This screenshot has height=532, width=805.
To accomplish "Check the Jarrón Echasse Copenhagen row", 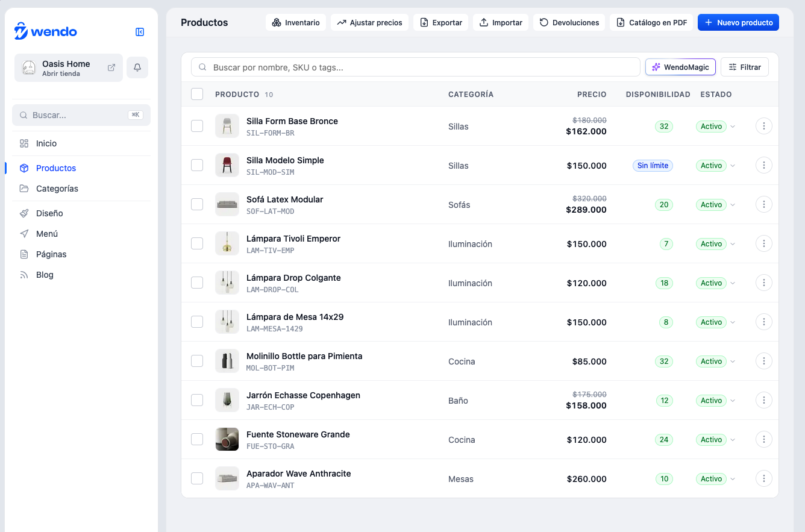I will [x=197, y=400].
